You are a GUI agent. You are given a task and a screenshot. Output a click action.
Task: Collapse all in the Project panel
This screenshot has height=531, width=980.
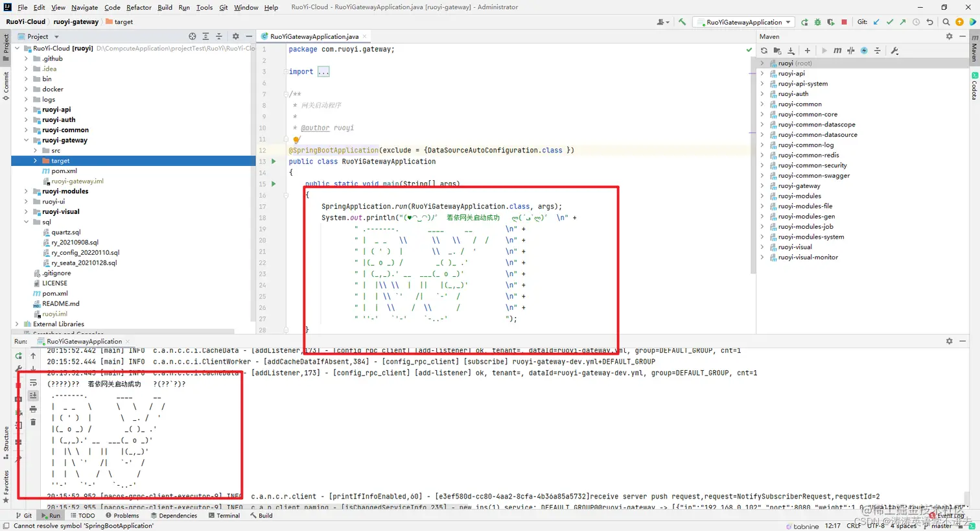[218, 36]
